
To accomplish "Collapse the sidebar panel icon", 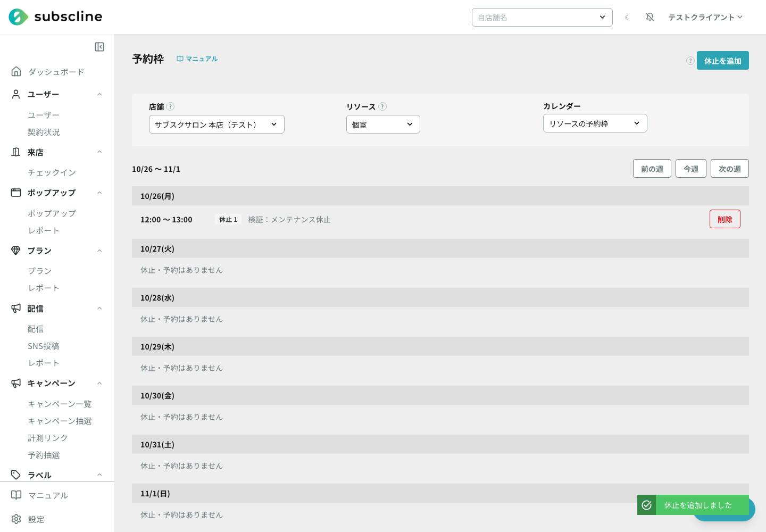I will 99,47.
